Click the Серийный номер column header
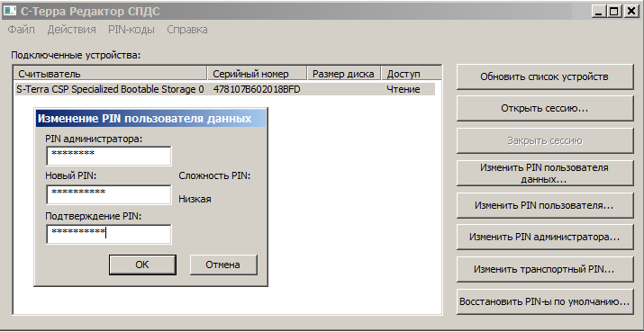 tap(258, 74)
